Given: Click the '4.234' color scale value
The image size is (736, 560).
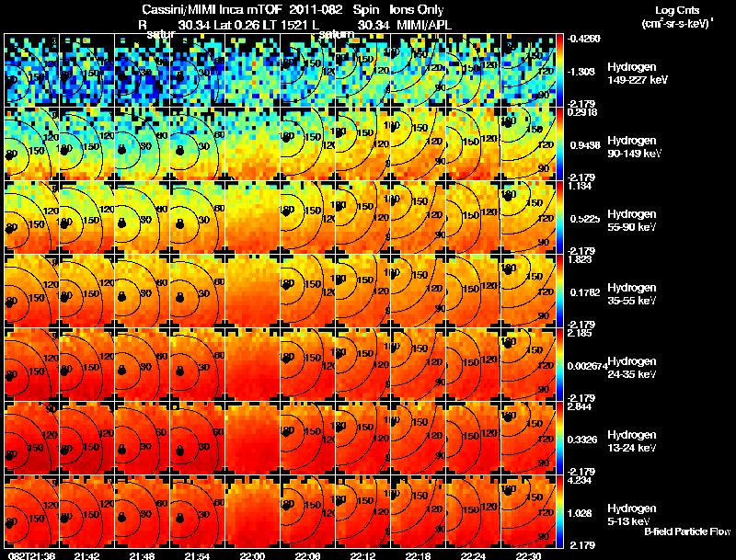Looking at the screenshot, I should [581, 480].
